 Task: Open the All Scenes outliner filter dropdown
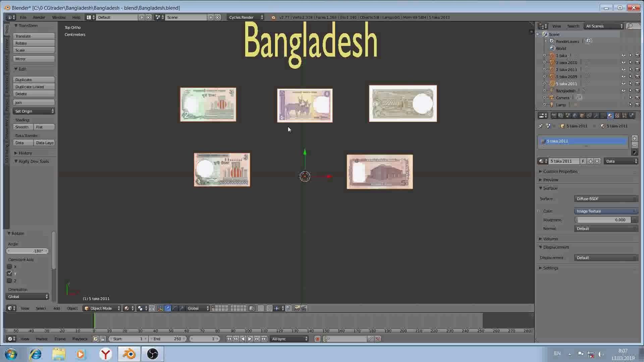[x=604, y=26]
